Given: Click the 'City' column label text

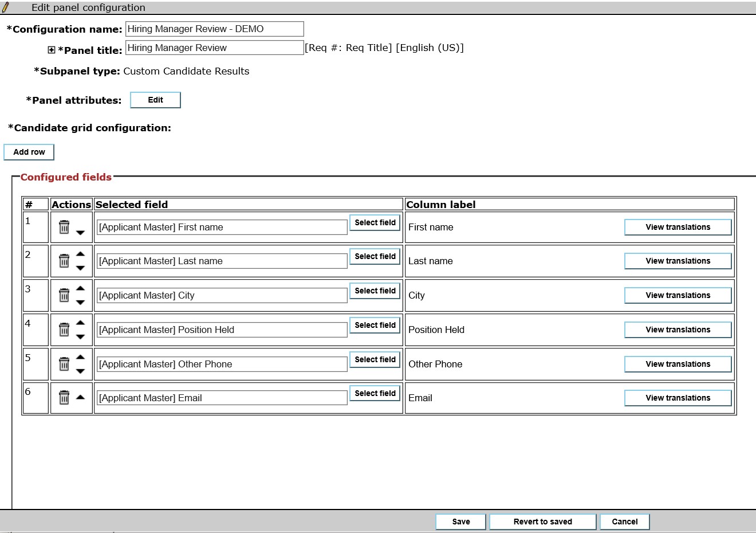Looking at the screenshot, I should (416, 295).
